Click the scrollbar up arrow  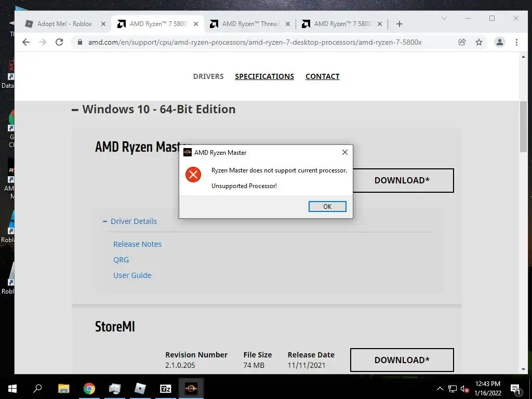[x=523, y=57]
